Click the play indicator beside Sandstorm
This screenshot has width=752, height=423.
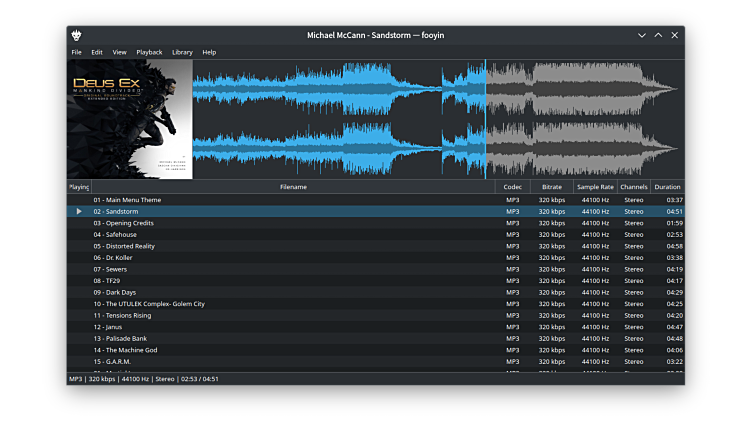click(79, 211)
